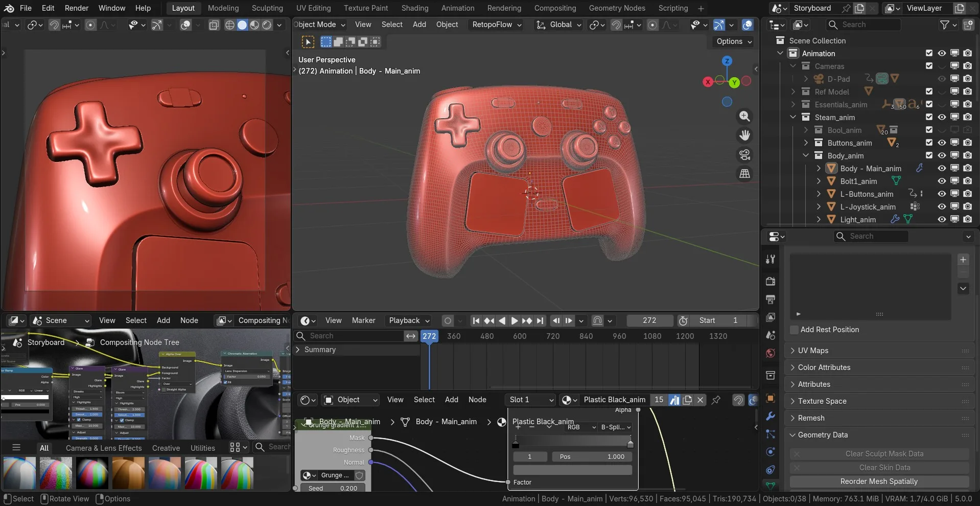Open the Playback dropdown in timeline
Viewport: 980px width, 506px height.
[x=409, y=320]
